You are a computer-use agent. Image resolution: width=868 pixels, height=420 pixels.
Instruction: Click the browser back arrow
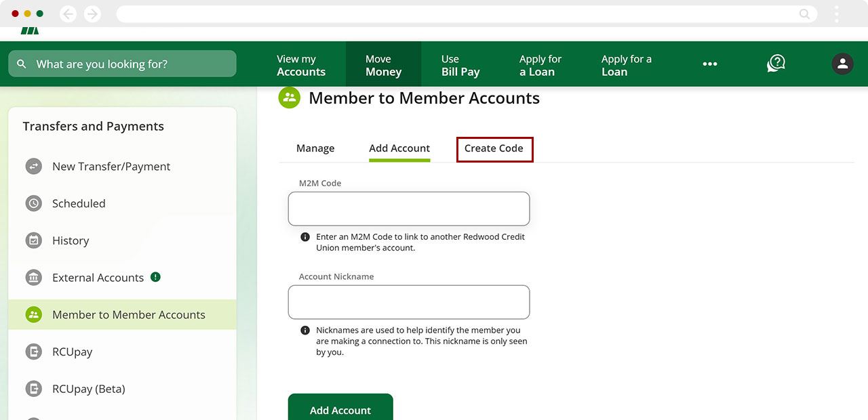pyautogui.click(x=68, y=14)
